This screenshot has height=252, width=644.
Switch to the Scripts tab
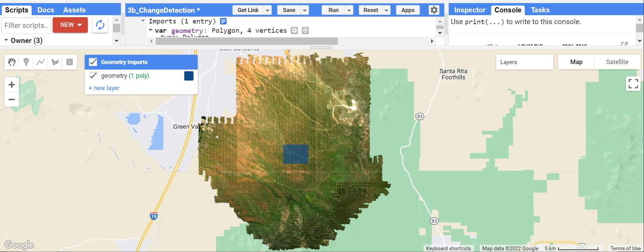click(17, 10)
